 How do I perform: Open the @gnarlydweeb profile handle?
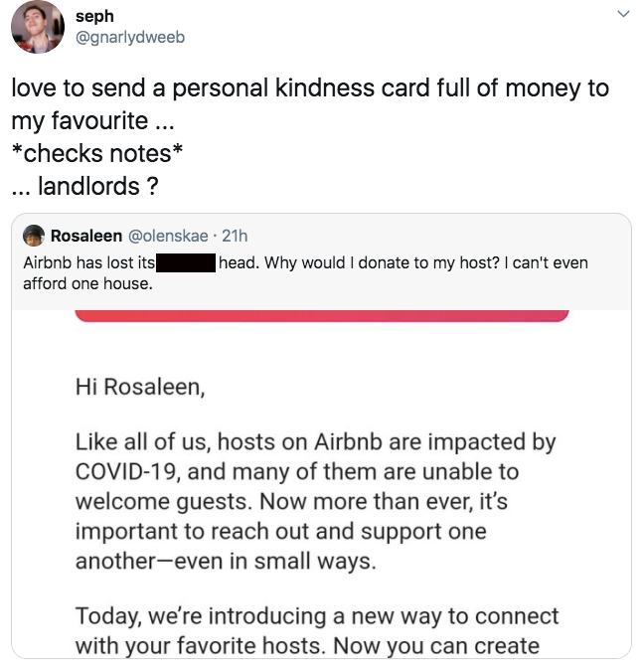click(x=129, y=37)
